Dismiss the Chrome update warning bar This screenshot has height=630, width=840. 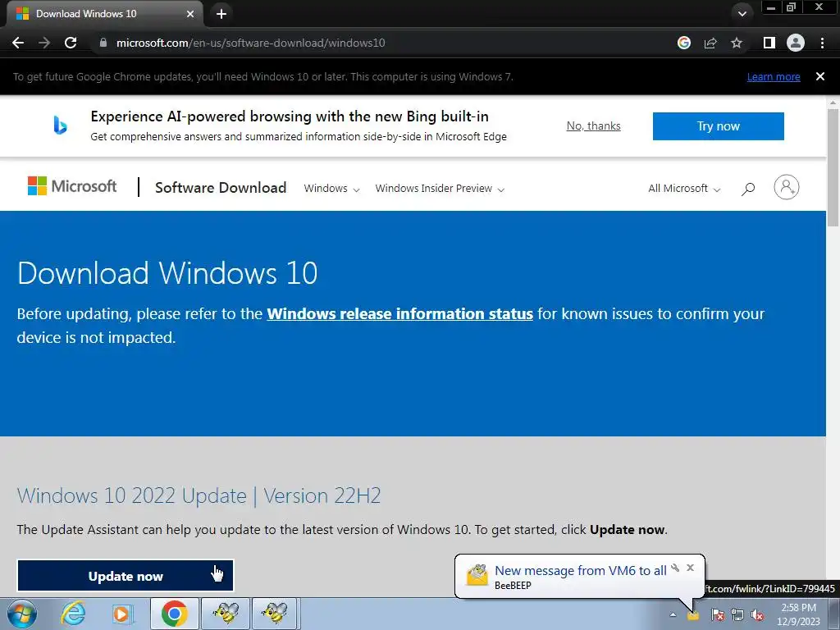point(820,76)
